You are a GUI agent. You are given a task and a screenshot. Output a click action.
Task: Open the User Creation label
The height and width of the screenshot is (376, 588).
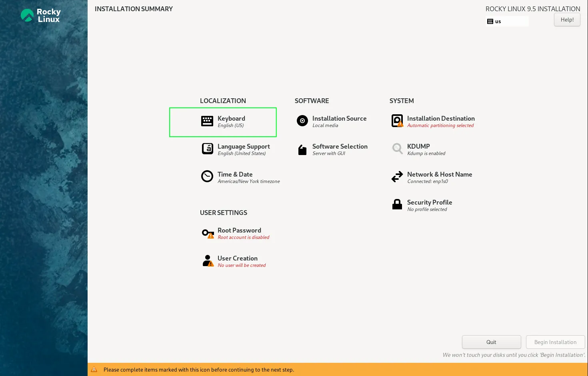pos(238,259)
